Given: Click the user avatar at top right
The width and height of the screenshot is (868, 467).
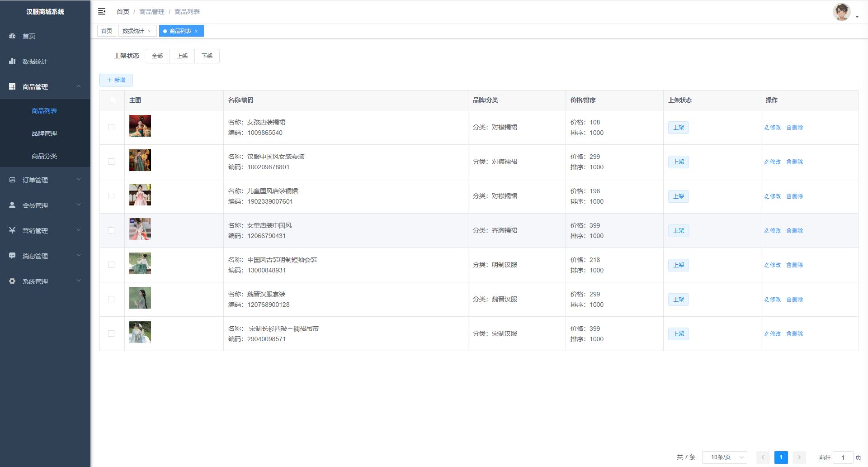Looking at the screenshot, I should [x=841, y=12].
